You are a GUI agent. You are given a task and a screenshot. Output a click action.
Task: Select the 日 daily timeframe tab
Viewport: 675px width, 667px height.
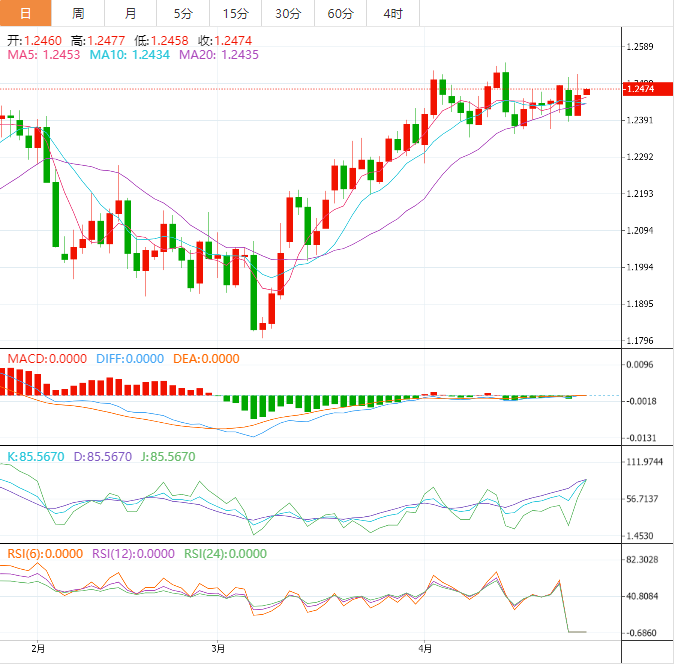pos(25,13)
